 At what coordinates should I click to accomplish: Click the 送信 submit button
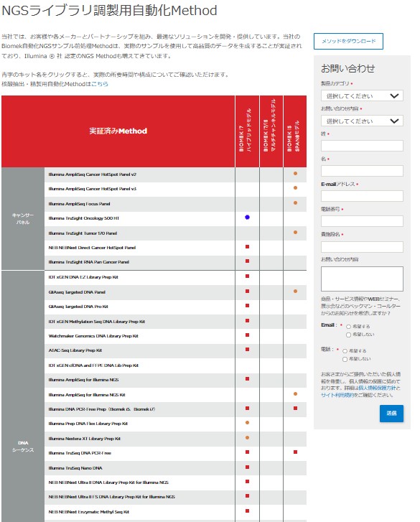[391, 413]
